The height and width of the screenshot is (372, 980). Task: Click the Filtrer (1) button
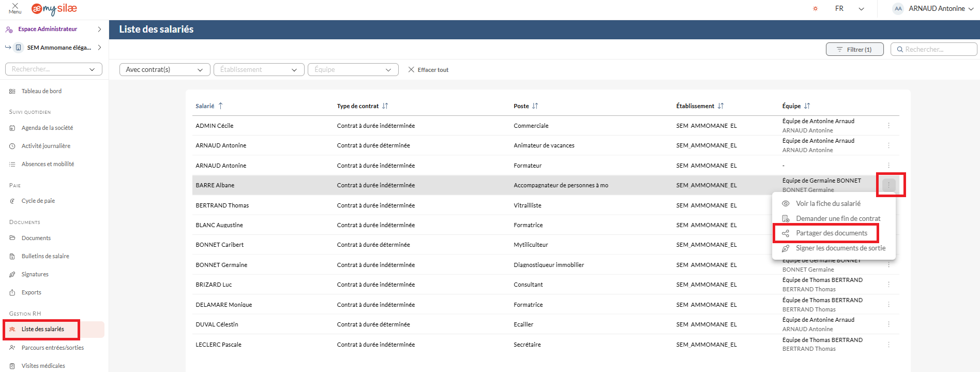coord(854,50)
